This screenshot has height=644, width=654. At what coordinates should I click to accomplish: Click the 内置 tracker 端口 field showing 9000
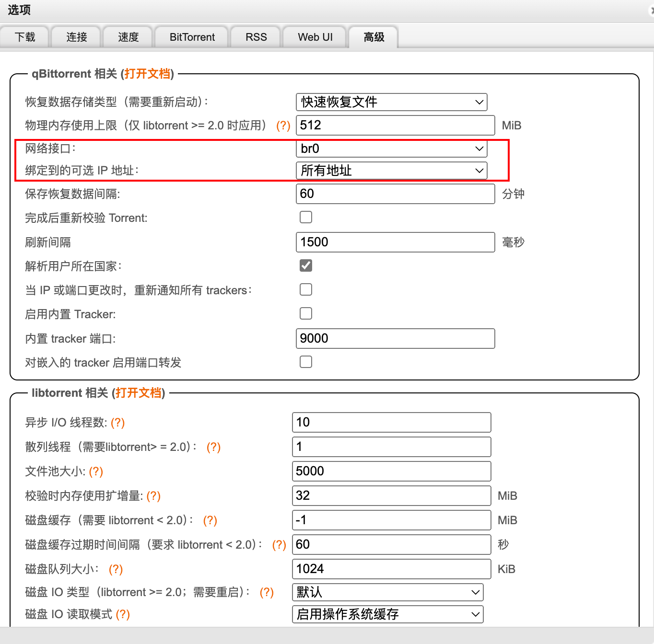point(395,338)
